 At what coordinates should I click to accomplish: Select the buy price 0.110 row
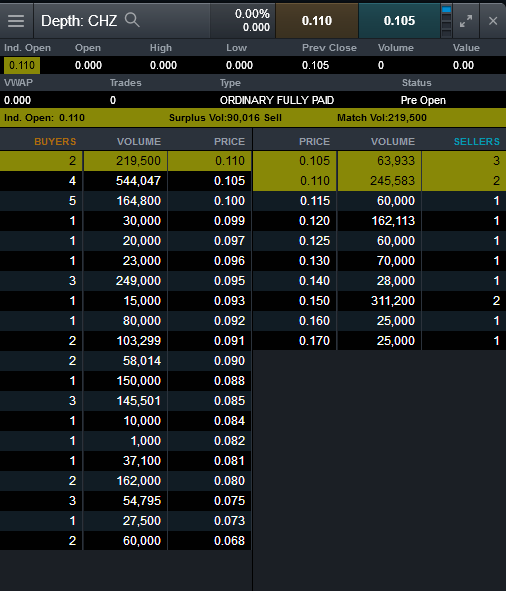coord(126,161)
